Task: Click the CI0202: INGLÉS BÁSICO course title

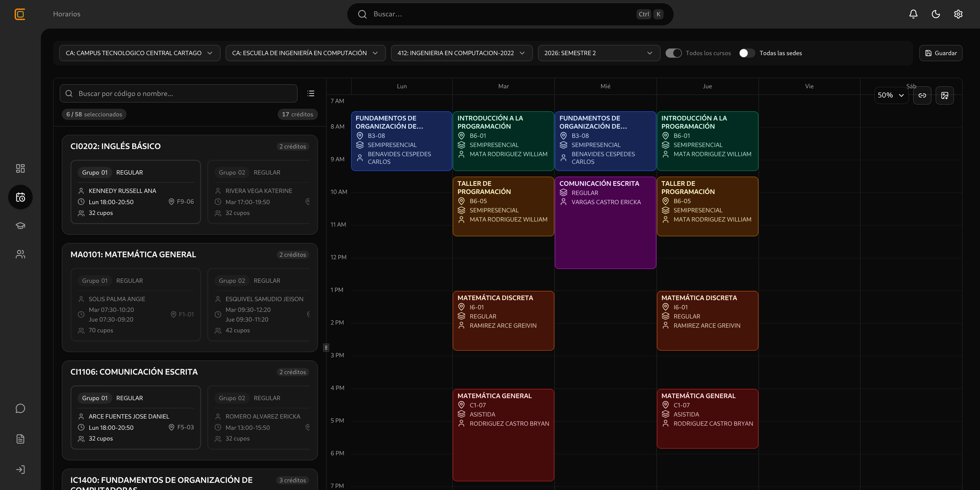Action: coord(115,146)
